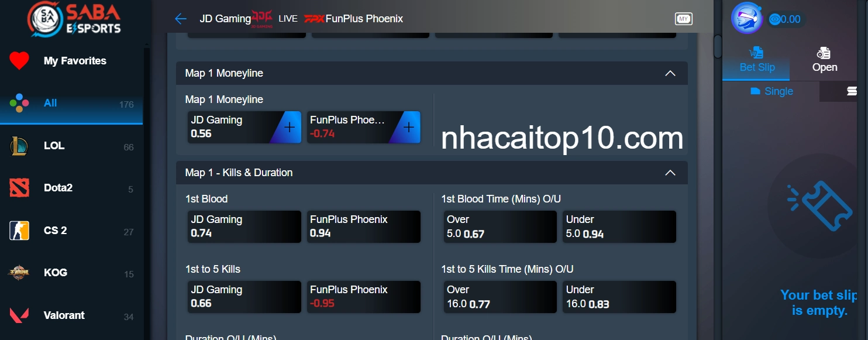Bet FunPlus Phoenix moneyline -0.74

(x=364, y=127)
